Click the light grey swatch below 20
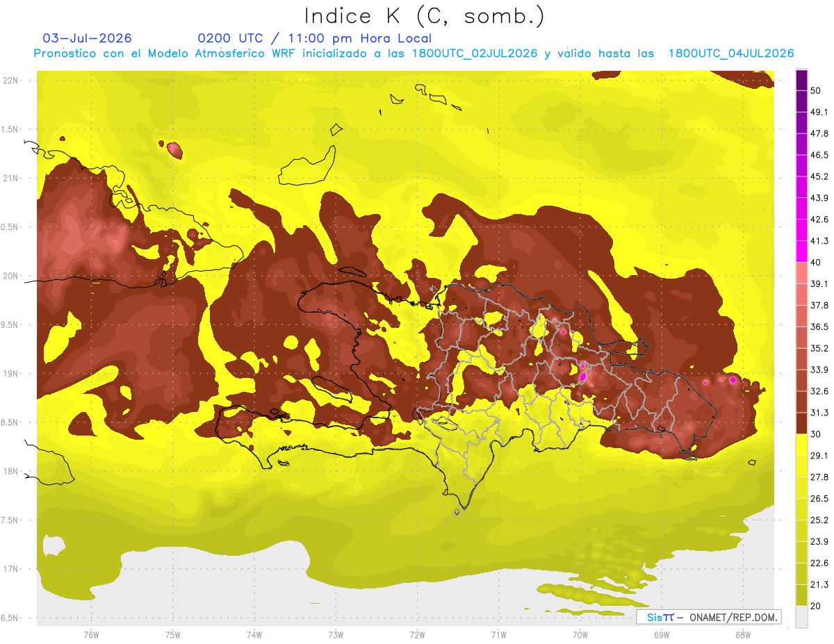 [801, 616]
